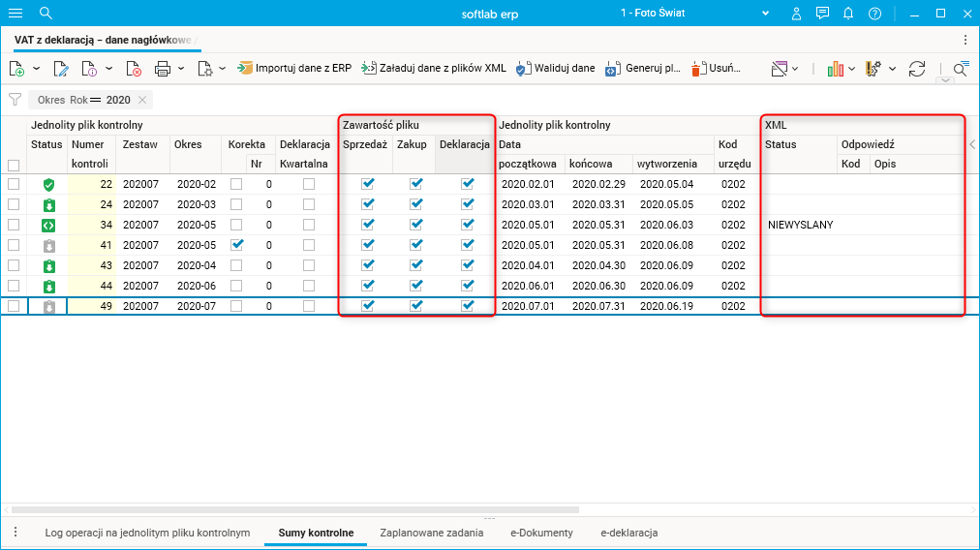Click the Usuń... button
Viewport: 980px width, 550px height.
716,68
